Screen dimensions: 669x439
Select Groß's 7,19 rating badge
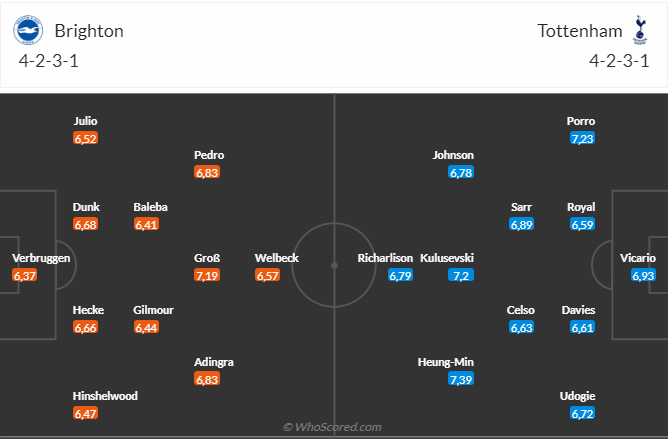(x=207, y=275)
